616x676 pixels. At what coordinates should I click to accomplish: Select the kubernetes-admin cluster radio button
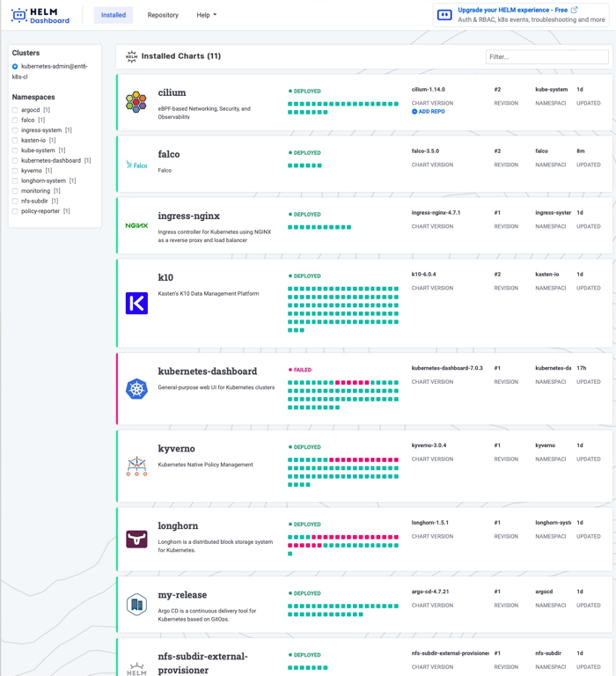pos(15,66)
